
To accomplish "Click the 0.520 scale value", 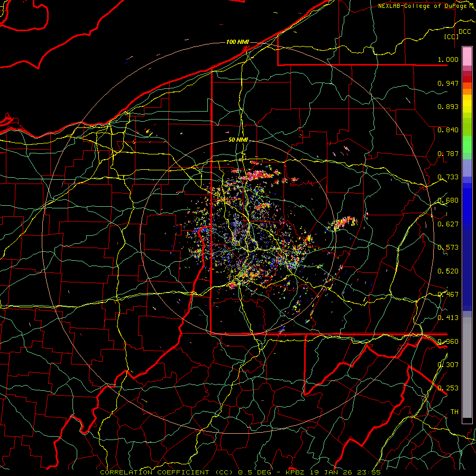I will [x=448, y=271].
